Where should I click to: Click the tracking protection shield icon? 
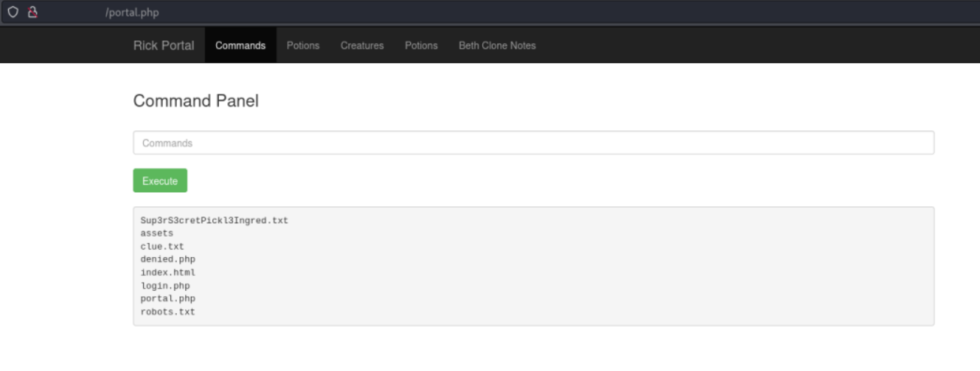tap(13, 12)
